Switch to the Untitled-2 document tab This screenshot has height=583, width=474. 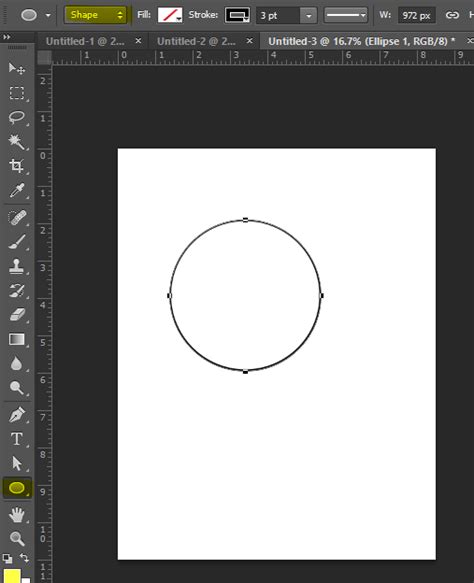coord(196,41)
